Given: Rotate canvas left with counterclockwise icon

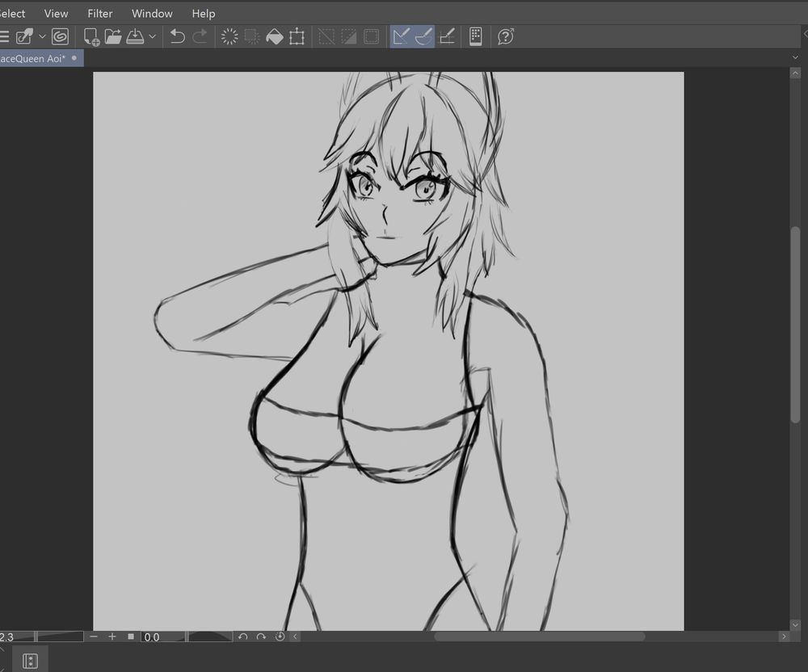Looking at the screenshot, I should [x=242, y=637].
